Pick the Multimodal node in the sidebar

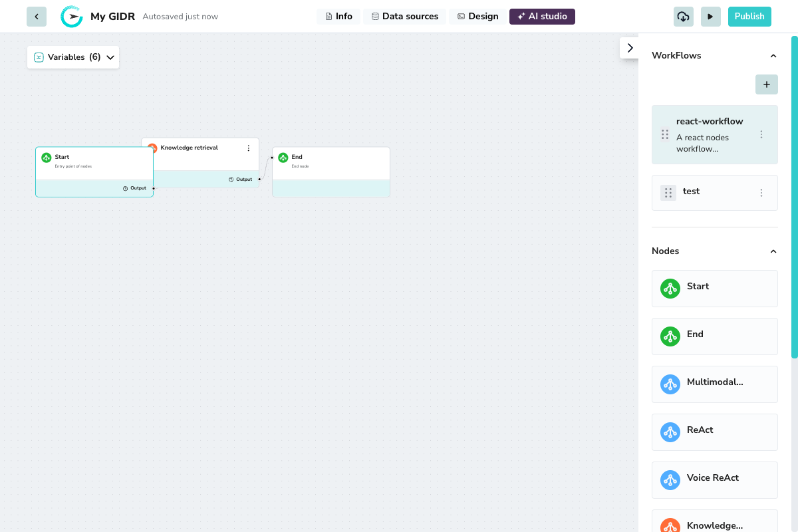tap(715, 384)
